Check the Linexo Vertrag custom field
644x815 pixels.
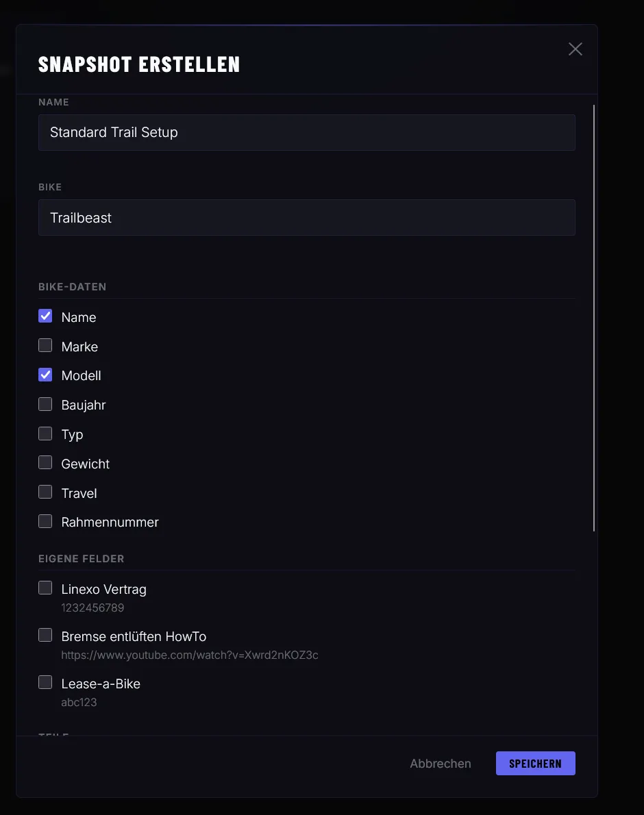click(45, 588)
